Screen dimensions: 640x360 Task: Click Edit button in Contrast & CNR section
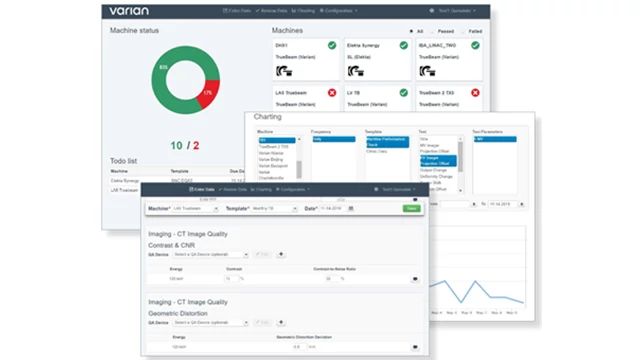[x=262, y=254]
